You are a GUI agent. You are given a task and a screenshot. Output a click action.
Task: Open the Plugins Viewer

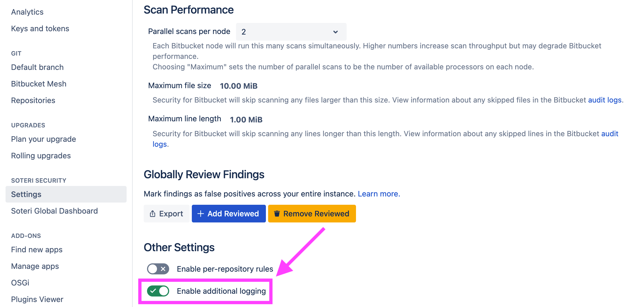(x=37, y=299)
